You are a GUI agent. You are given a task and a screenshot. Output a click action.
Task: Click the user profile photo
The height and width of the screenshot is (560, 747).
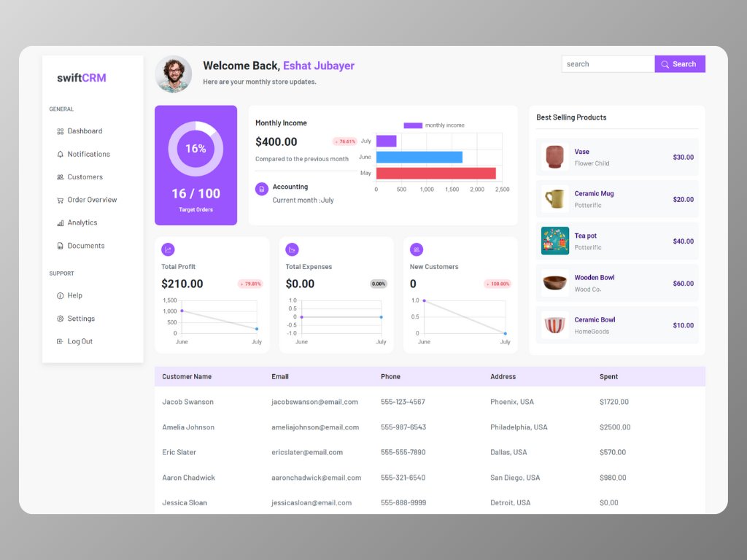pyautogui.click(x=174, y=74)
